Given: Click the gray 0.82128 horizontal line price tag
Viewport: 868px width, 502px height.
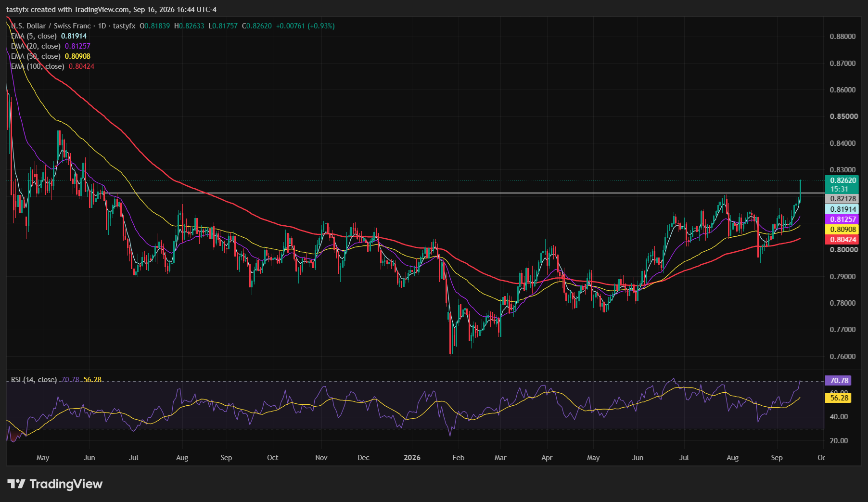Looking at the screenshot, I should click(842, 199).
